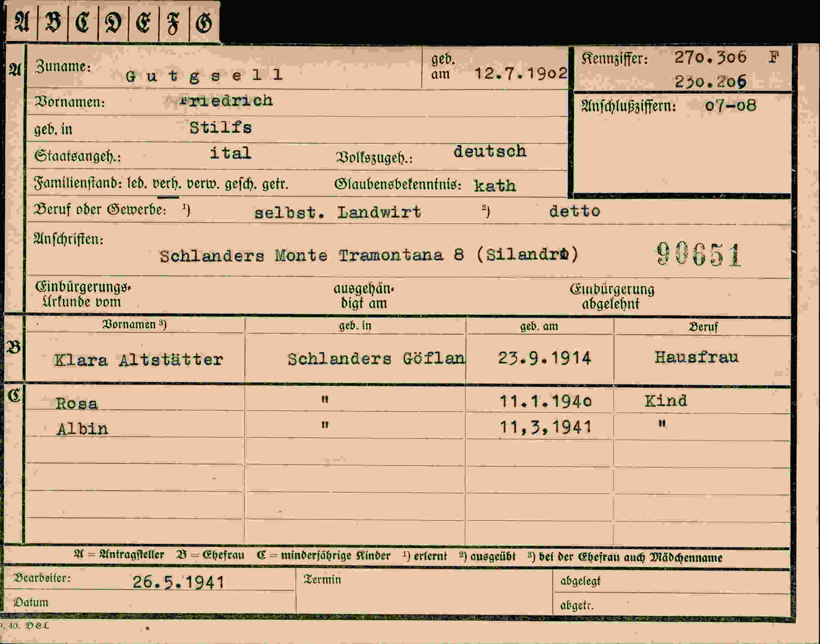Click the marital status option 'gesch.'

(241, 184)
